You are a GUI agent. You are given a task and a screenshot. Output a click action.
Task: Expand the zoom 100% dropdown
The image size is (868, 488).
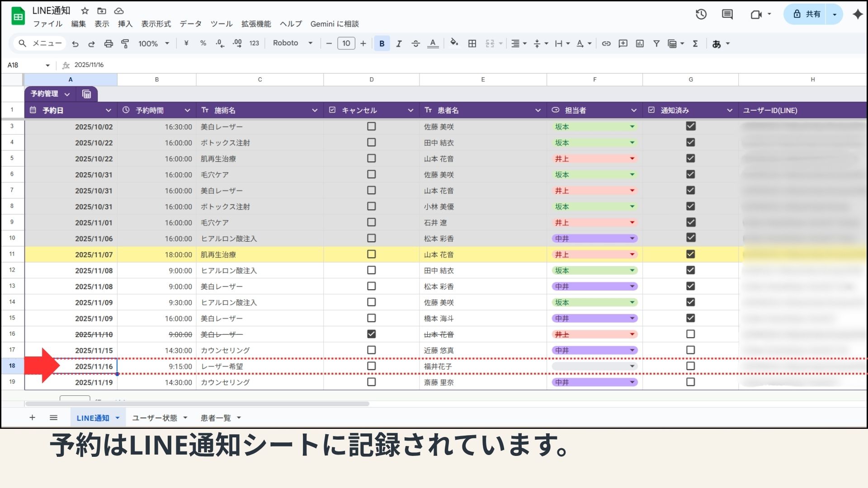(154, 43)
